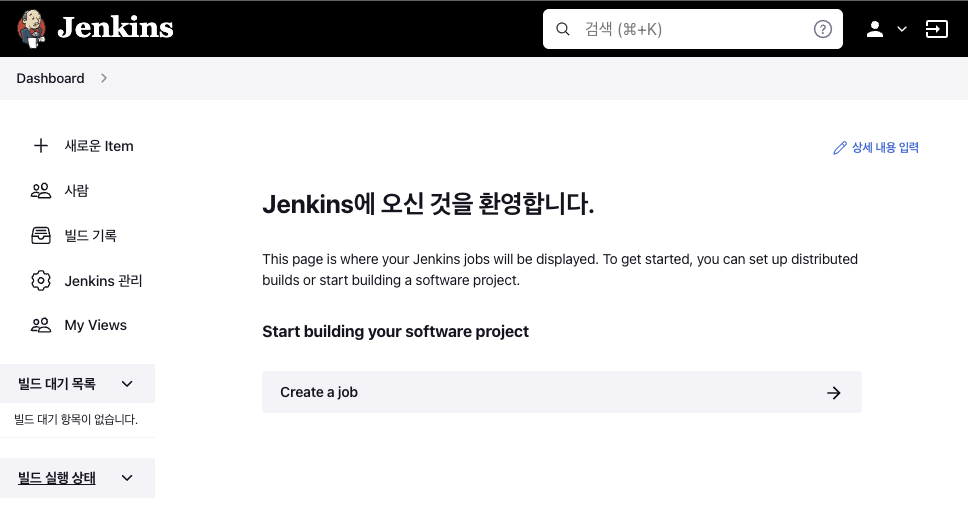Open the search help question-mark icon

click(x=822, y=29)
